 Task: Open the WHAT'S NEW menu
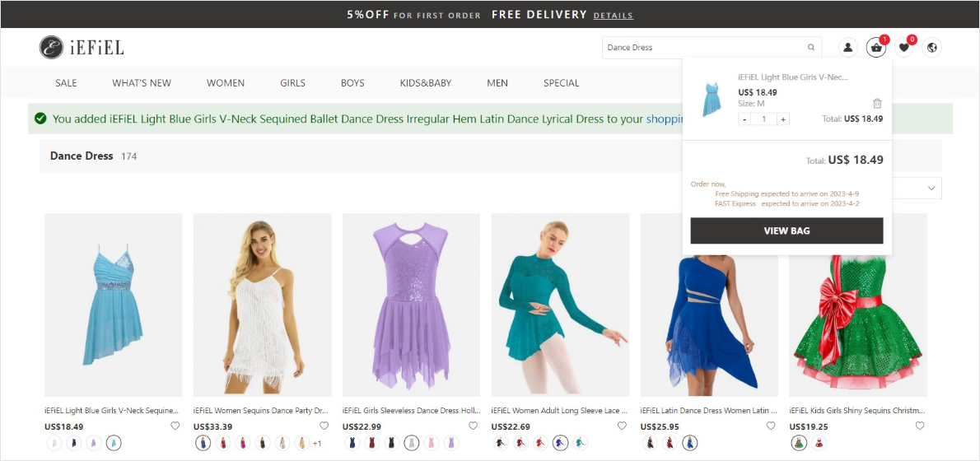[142, 82]
